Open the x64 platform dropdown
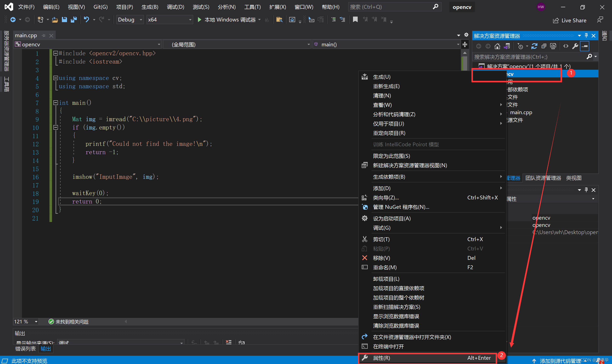This screenshot has width=612, height=364. 190,20
